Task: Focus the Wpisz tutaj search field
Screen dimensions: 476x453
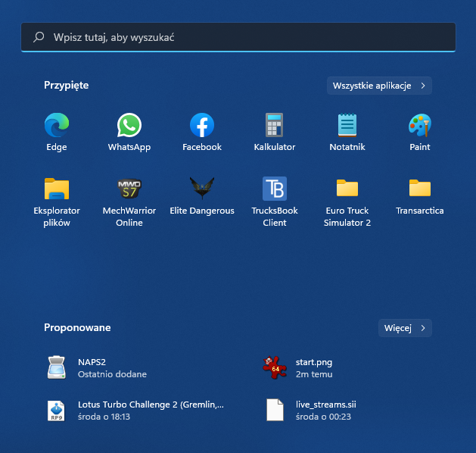Action: 238,37
